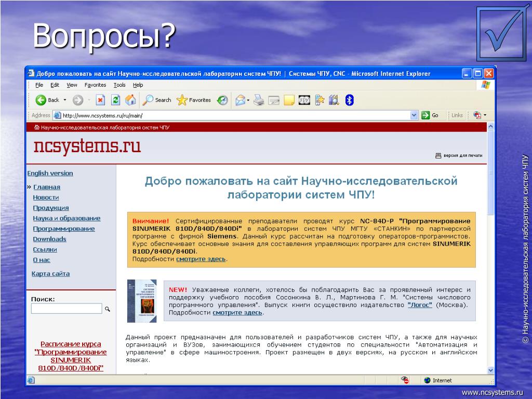This screenshot has height=399, width=532.
Task: Open the Favorites star panel
Action: coord(194,100)
